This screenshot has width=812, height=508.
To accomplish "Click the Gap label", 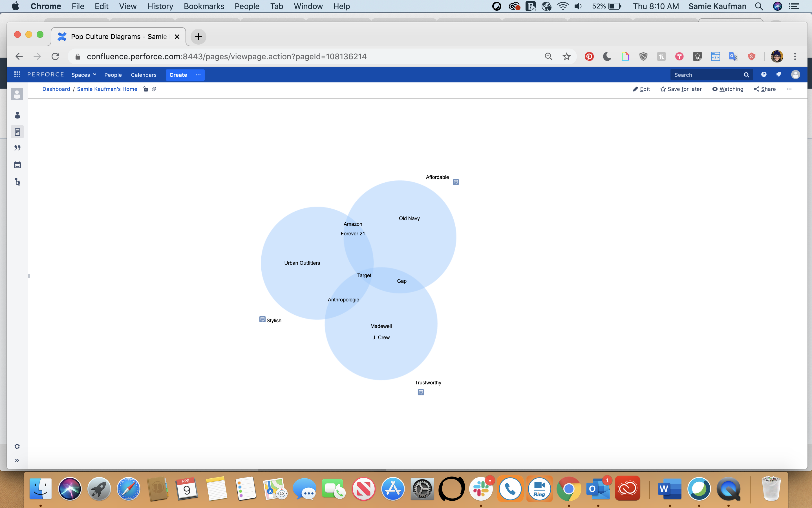I will coord(402,281).
